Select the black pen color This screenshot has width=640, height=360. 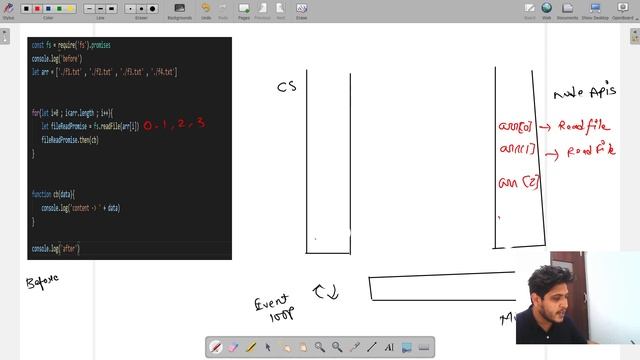[x=26, y=9]
